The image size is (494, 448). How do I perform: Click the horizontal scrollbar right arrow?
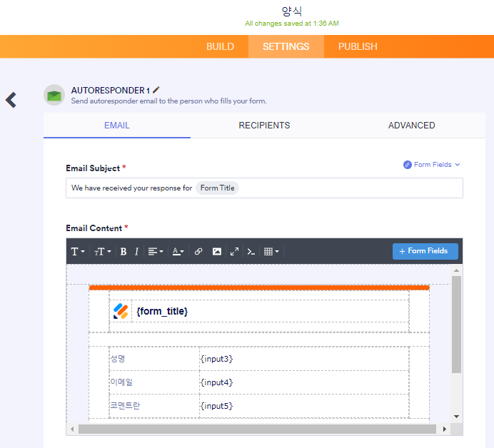click(x=445, y=429)
